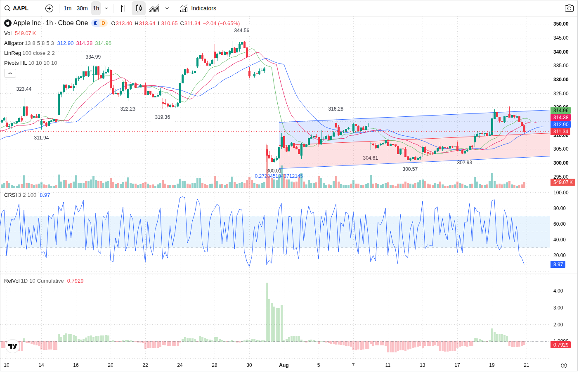Expand the timeframe interval dropdown
Viewport: 586px width, 392px height.
[x=106, y=8]
